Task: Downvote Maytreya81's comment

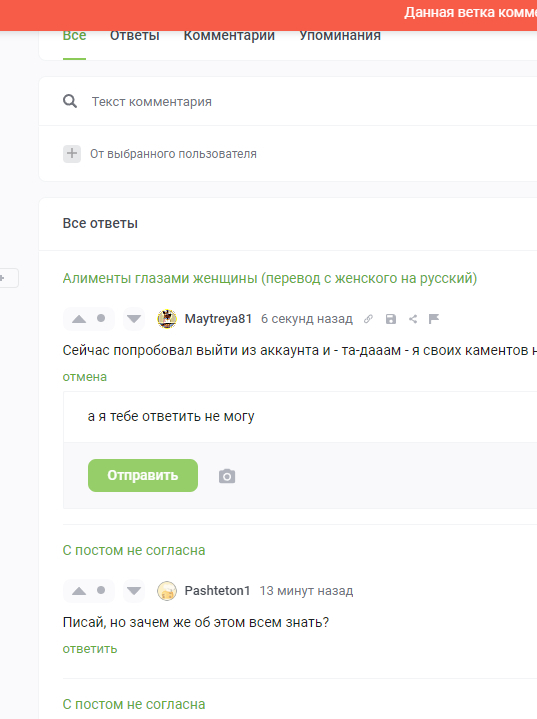Action: (134, 319)
